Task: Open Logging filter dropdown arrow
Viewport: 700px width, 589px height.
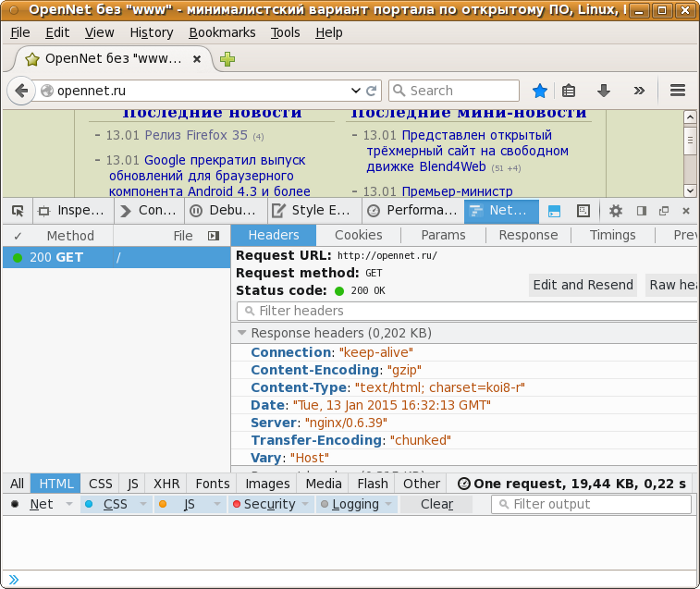Action: coord(388,504)
